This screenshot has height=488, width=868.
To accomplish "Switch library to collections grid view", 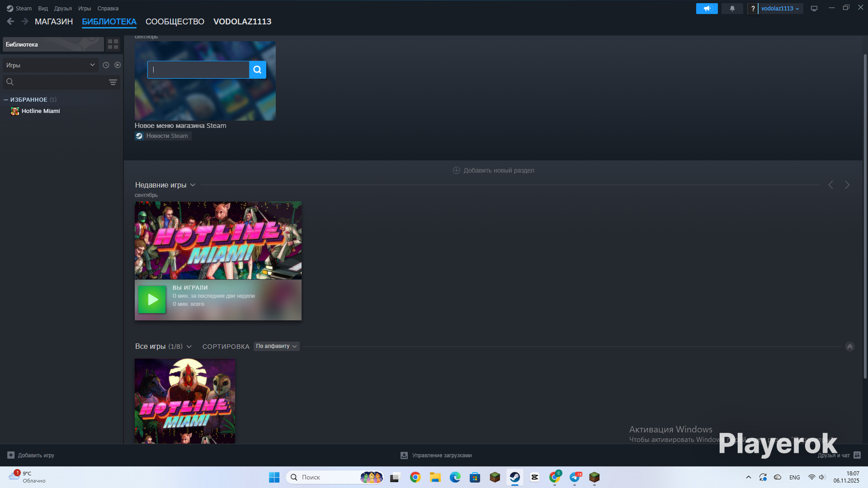I will 113,44.
